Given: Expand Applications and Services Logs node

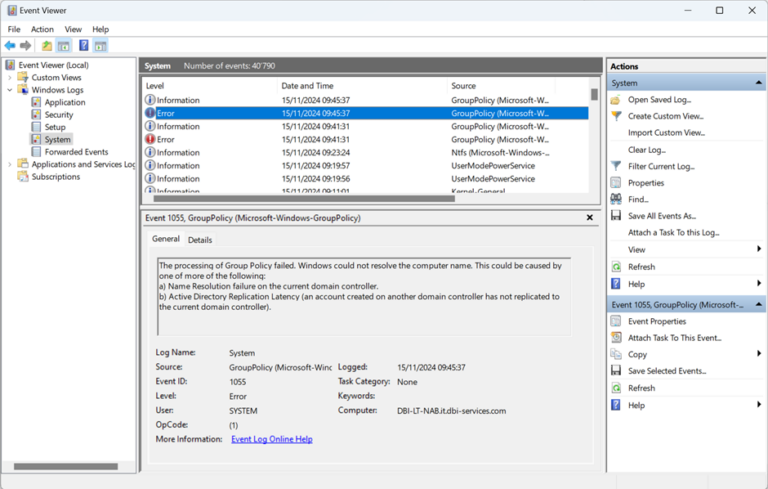Looking at the screenshot, I should pos(10,165).
